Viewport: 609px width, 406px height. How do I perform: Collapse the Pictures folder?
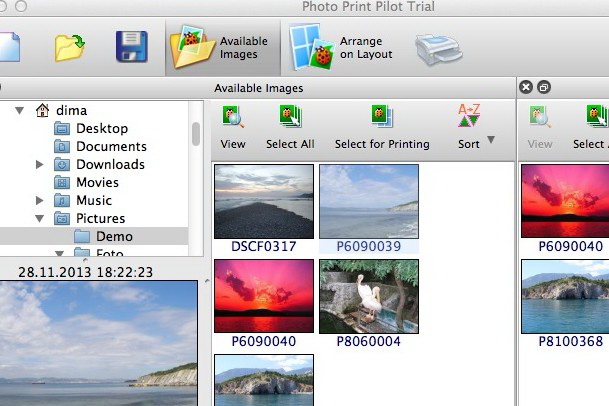pyautogui.click(x=39, y=219)
